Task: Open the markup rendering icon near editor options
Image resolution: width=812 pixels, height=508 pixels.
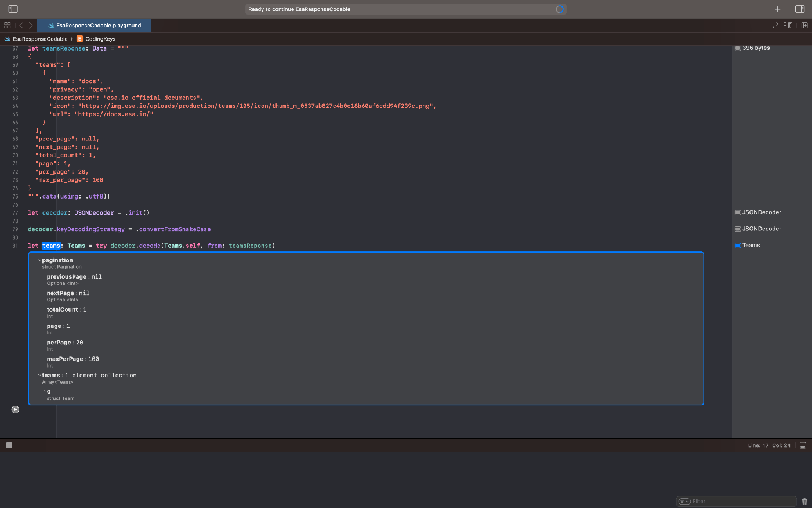Action: (x=789, y=25)
